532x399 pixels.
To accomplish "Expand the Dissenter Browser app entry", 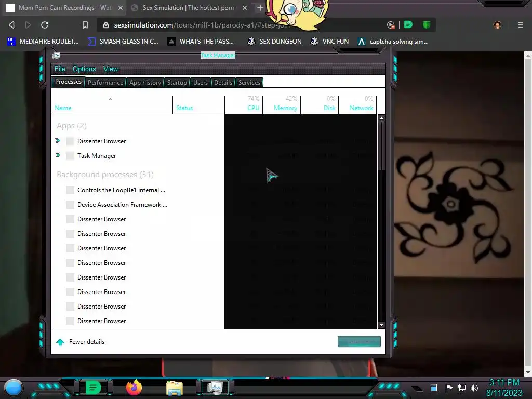I will [58, 141].
